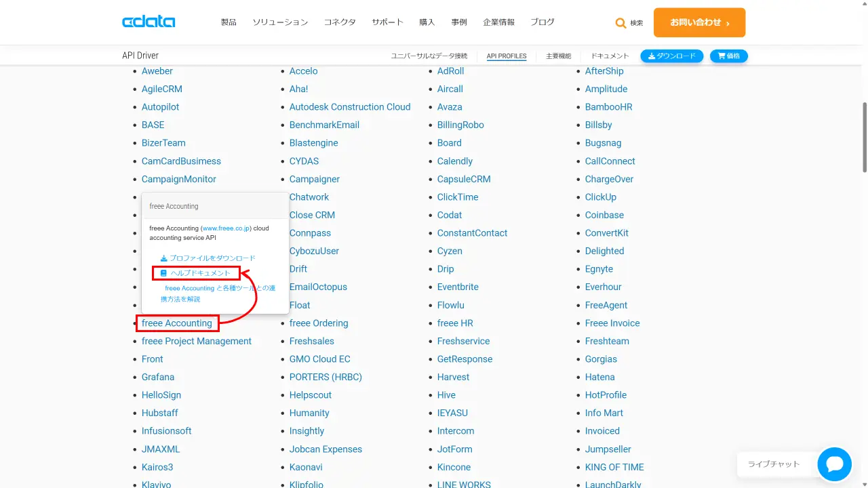Viewport: 868px width, 488px height.
Task: Open freee Accounting 連携方法を解説 link
Action: point(218,293)
